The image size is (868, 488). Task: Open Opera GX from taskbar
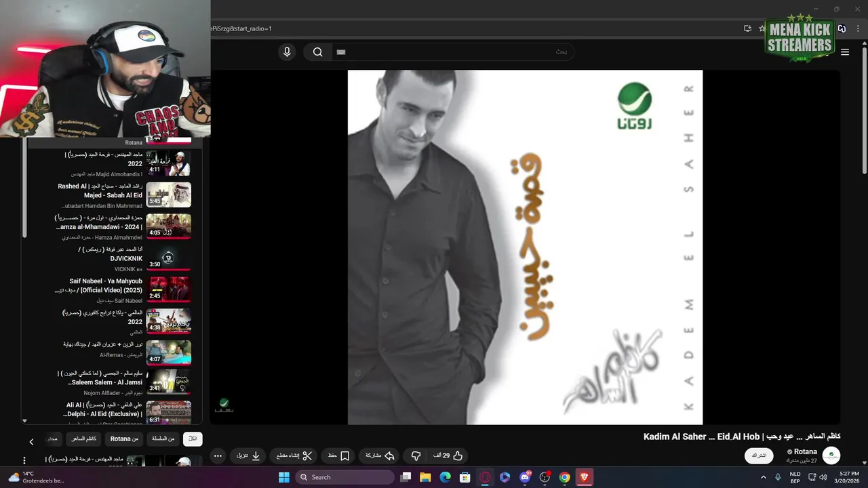[485, 477]
